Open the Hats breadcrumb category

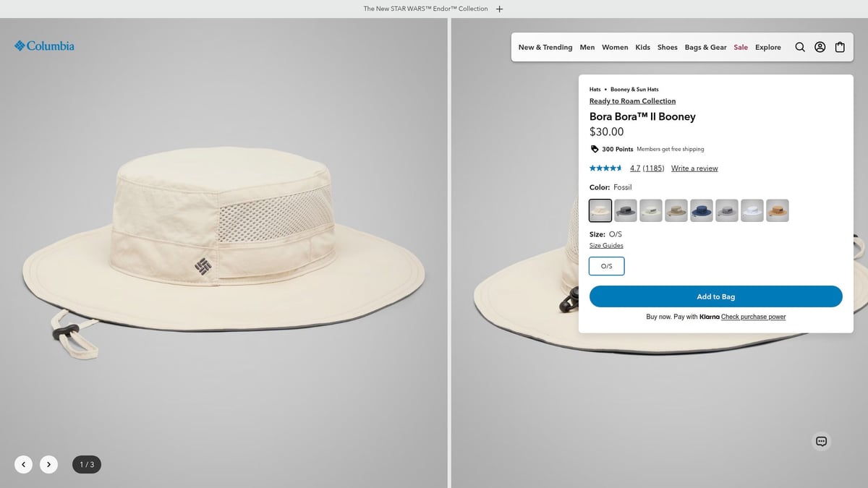(x=595, y=89)
